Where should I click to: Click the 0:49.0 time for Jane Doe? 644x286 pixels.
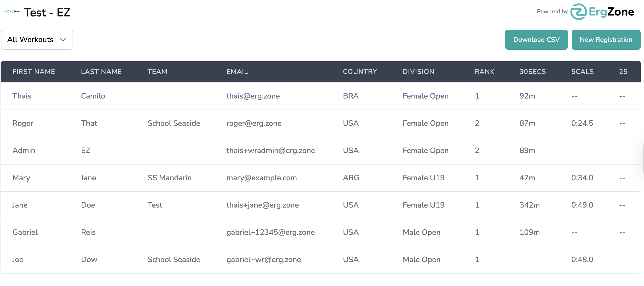(582, 205)
